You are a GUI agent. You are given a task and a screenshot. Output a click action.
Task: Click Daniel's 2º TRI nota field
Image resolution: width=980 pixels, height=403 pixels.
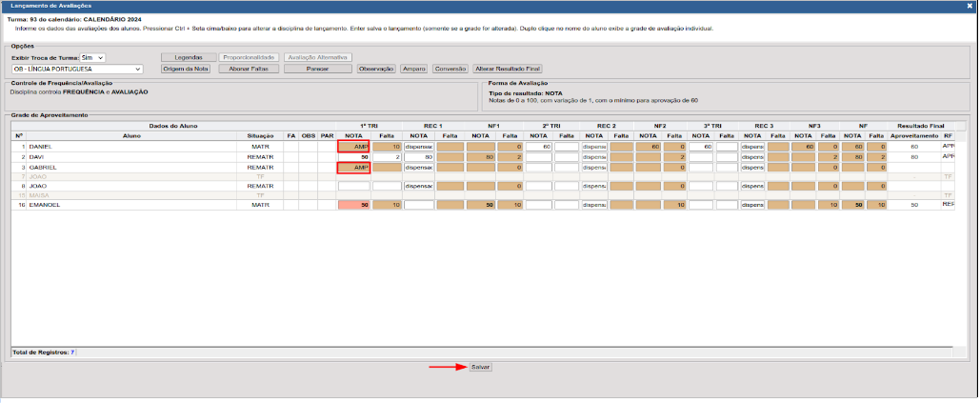[538, 147]
